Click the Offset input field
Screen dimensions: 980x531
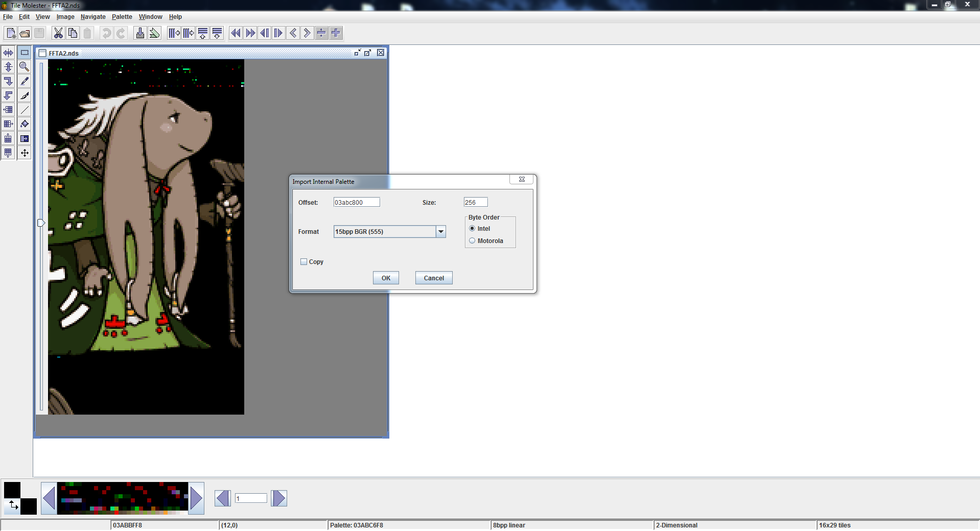tap(357, 202)
